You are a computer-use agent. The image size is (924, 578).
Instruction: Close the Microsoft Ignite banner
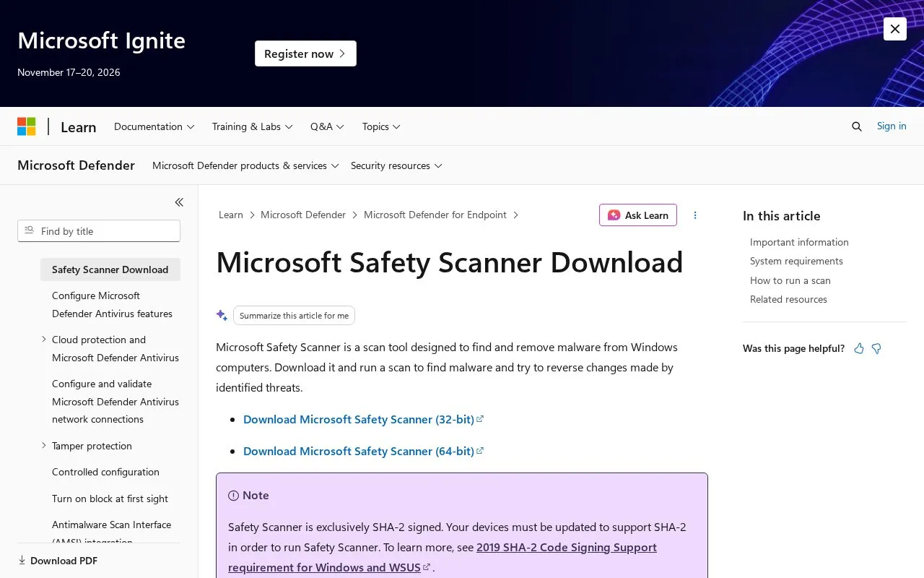click(895, 29)
